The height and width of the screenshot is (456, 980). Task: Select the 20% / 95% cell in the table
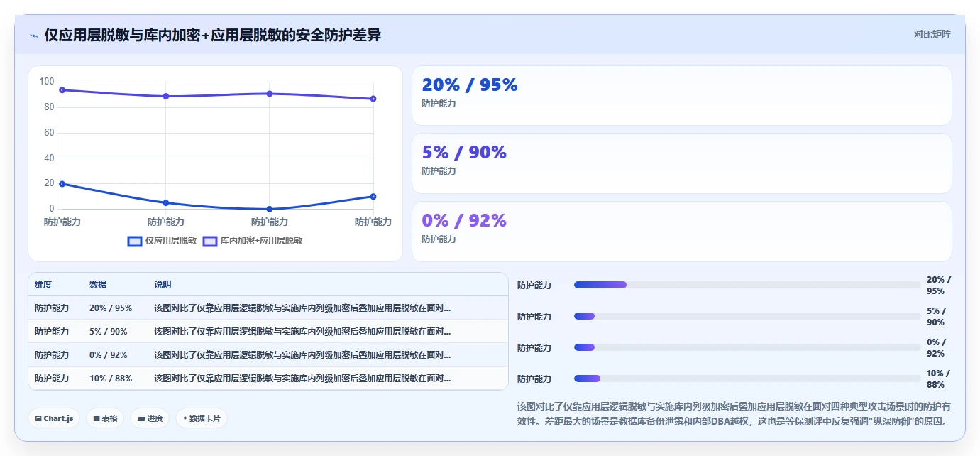coord(111,308)
